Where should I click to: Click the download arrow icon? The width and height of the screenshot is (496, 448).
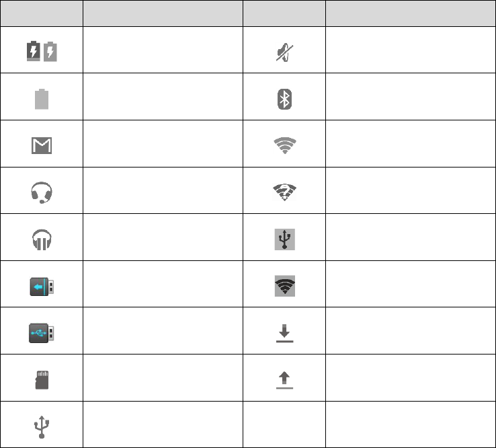(x=284, y=332)
